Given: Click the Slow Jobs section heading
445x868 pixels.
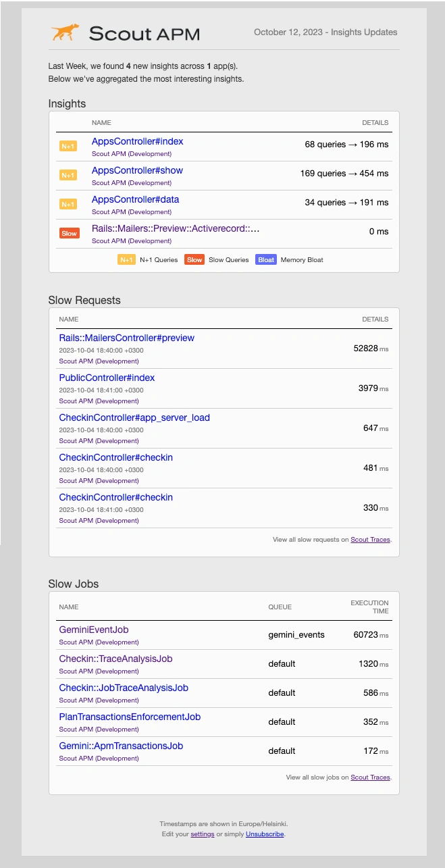Looking at the screenshot, I should click(74, 584).
